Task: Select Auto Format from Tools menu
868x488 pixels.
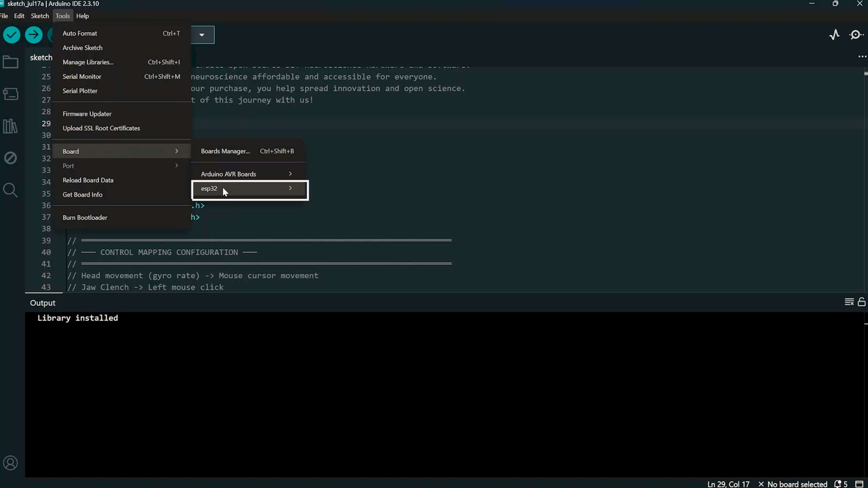Action: pyautogui.click(x=122, y=33)
